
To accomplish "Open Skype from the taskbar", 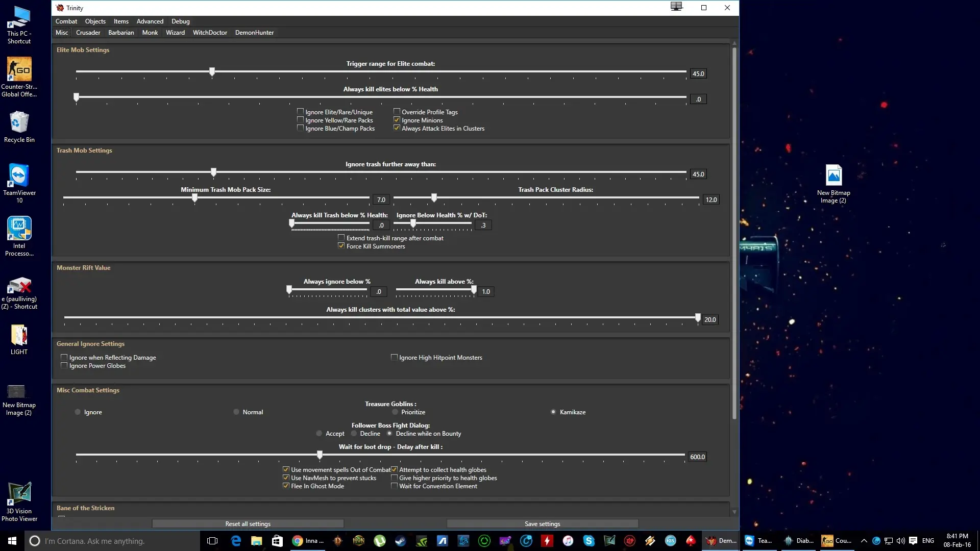I will click(x=589, y=541).
